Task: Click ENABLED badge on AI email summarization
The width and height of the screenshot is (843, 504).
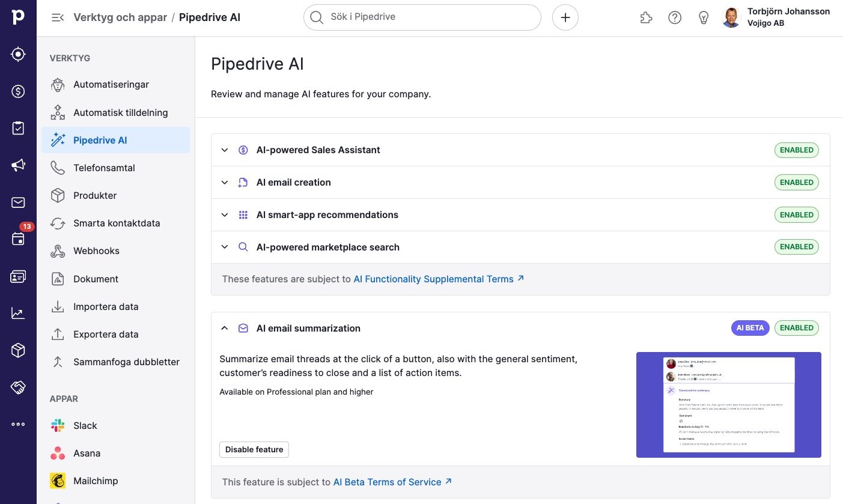Action: coord(797,328)
